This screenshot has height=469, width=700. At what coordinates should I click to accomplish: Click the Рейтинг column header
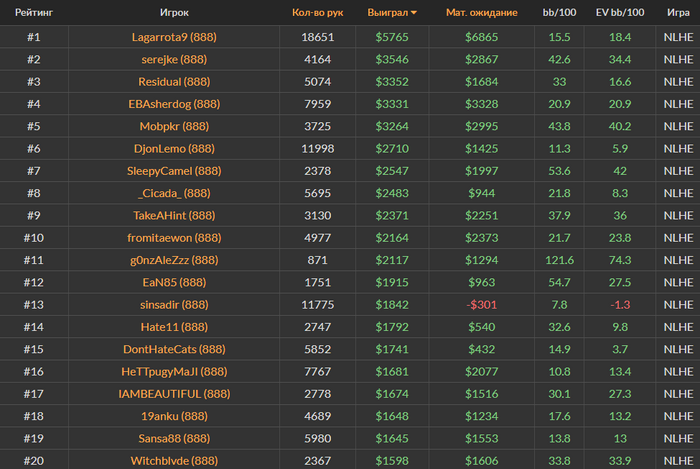pos(34,12)
